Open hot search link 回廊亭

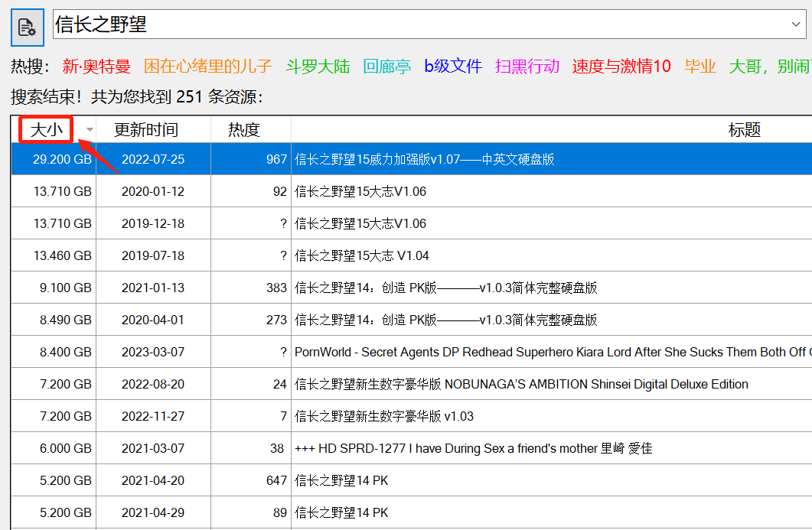(386, 67)
